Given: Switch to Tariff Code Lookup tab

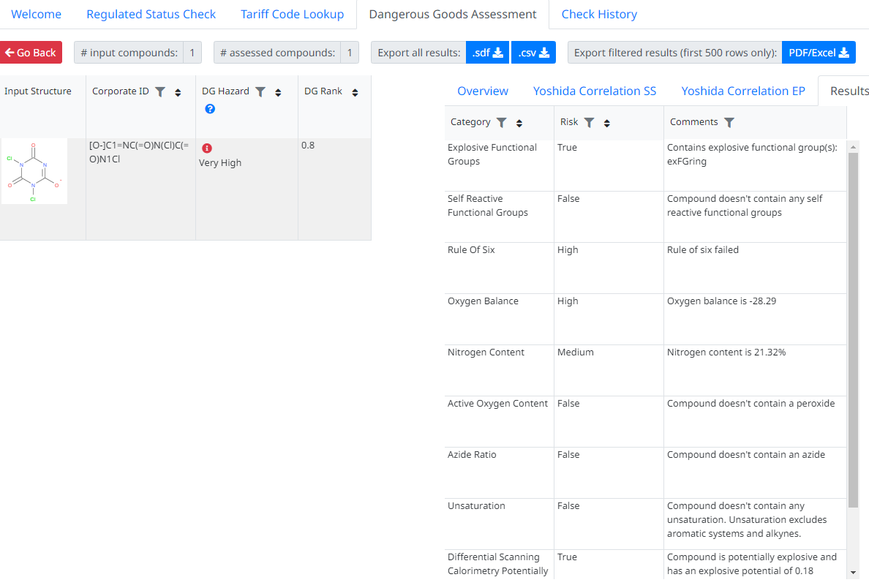Looking at the screenshot, I should 292,15.
